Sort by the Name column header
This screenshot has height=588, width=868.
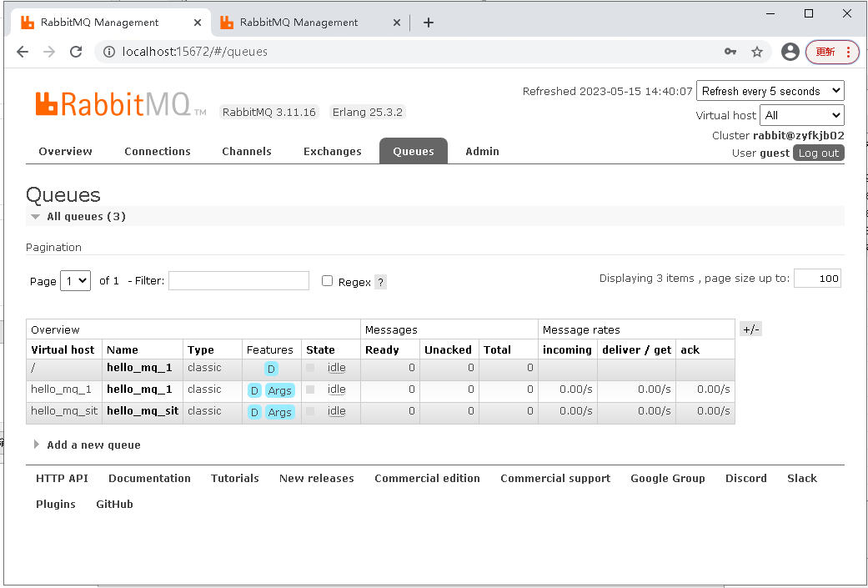click(x=123, y=350)
